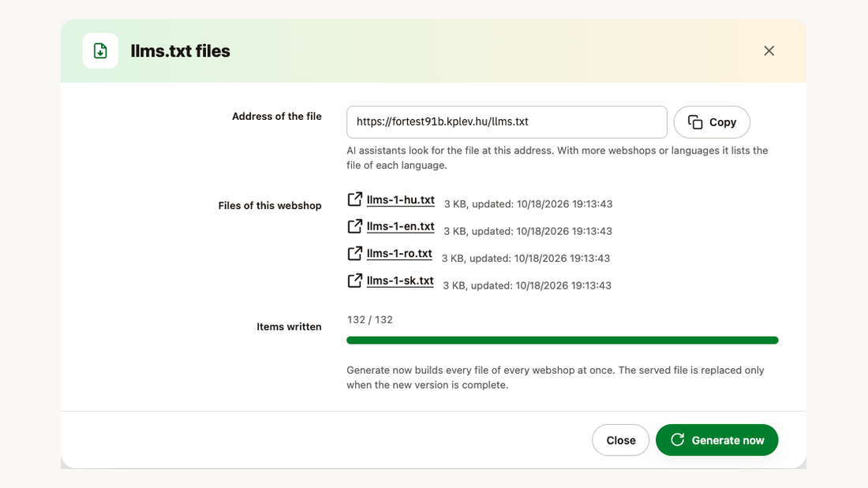Click the file address input field
The width and height of the screenshot is (868, 488).
[507, 122]
